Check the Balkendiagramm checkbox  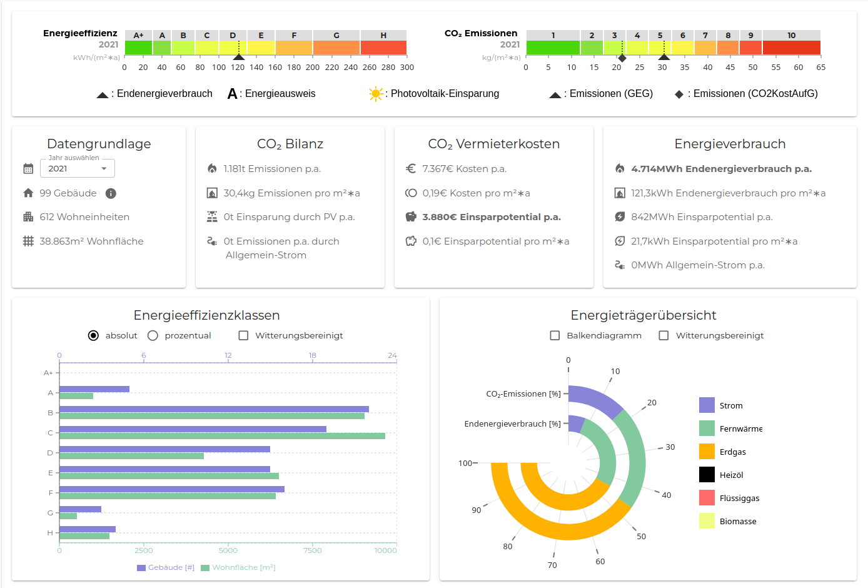[555, 336]
